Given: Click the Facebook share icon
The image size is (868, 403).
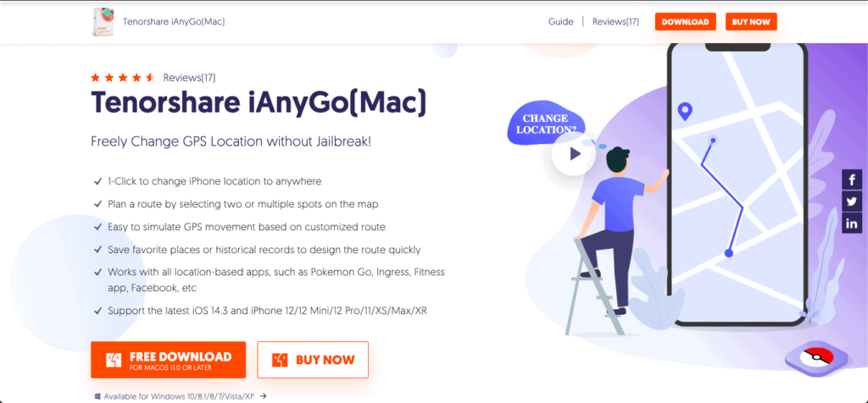Looking at the screenshot, I should tap(851, 179).
